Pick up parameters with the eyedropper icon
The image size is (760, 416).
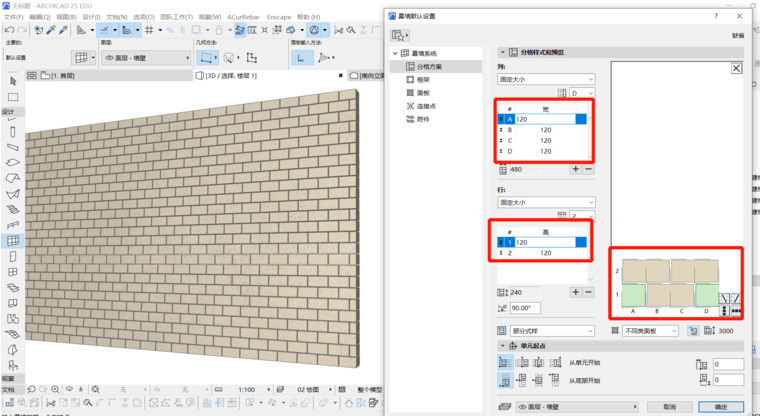pyautogui.click(x=51, y=30)
